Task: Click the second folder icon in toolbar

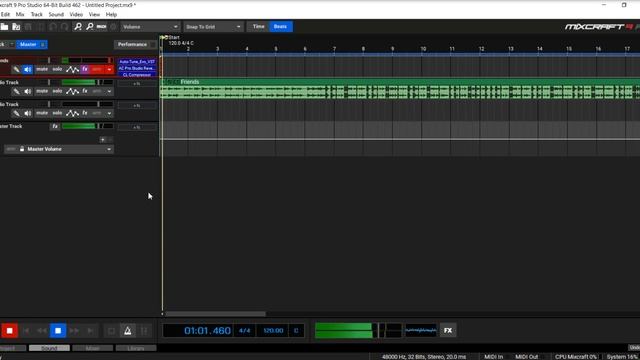Action: pyautogui.click(x=16, y=27)
